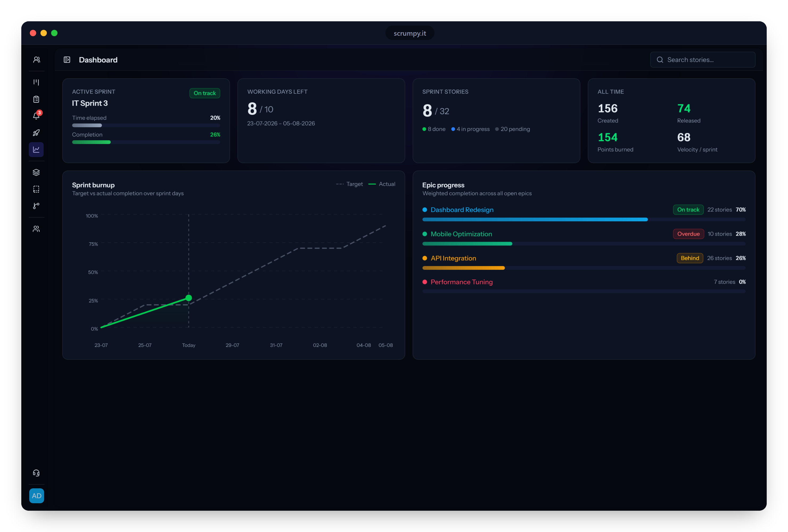Open the Mobile Optimization epic

(461, 234)
